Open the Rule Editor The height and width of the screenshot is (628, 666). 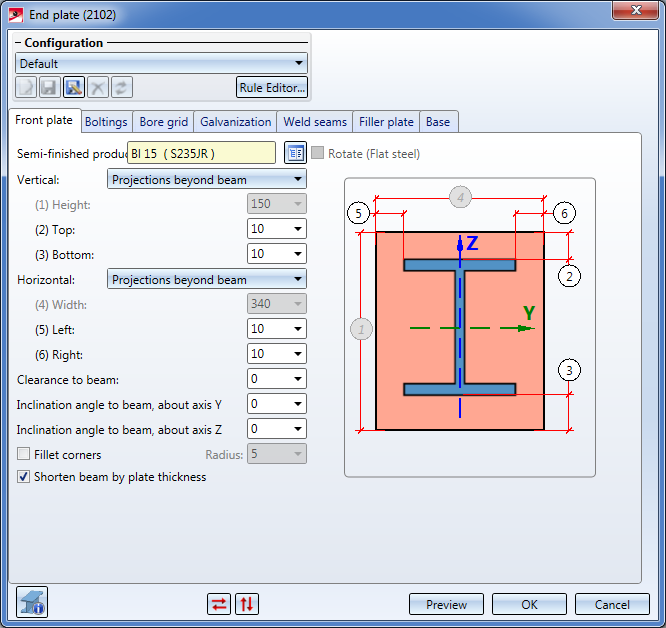click(272, 87)
